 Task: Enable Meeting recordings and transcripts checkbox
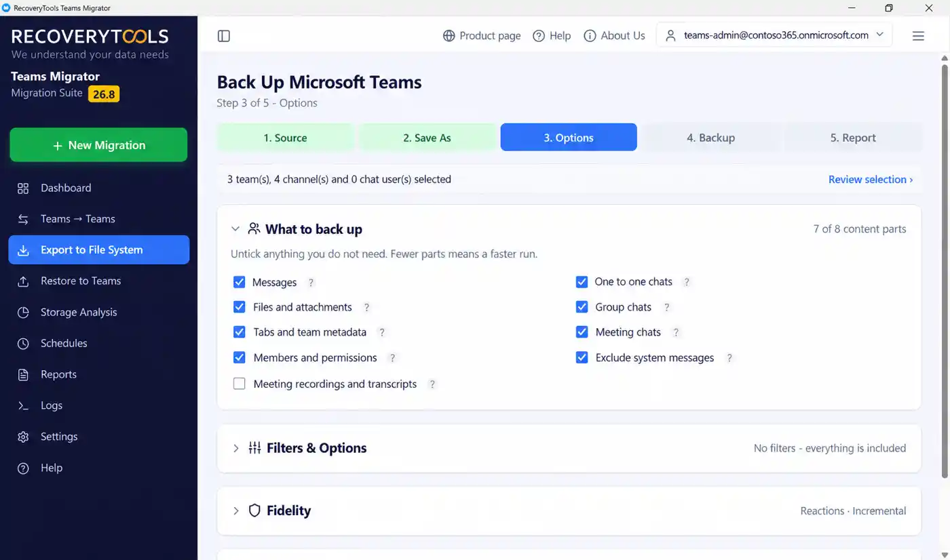(x=239, y=384)
